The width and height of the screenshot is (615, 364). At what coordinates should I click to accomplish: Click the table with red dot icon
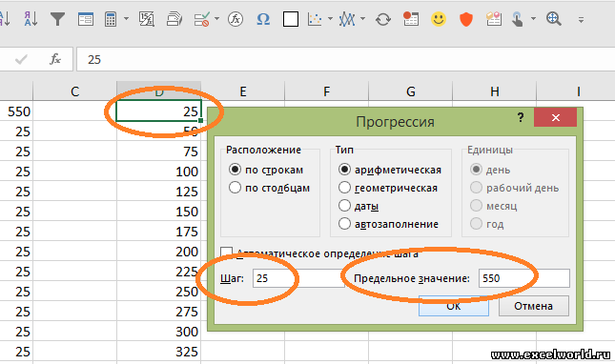pos(411,19)
